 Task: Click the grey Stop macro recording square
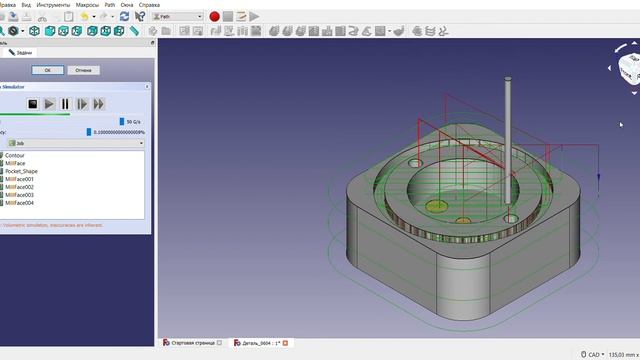pyautogui.click(x=228, y=17)
